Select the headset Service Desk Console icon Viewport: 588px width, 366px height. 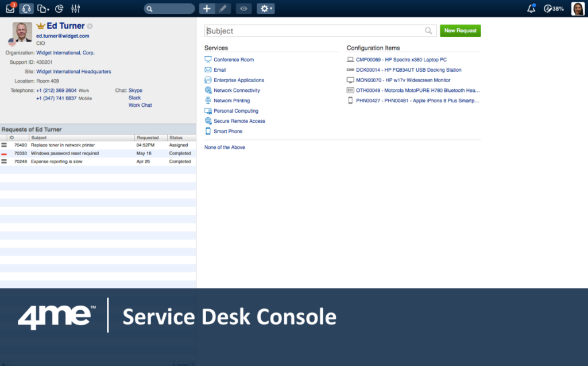[x=26, y=8]
